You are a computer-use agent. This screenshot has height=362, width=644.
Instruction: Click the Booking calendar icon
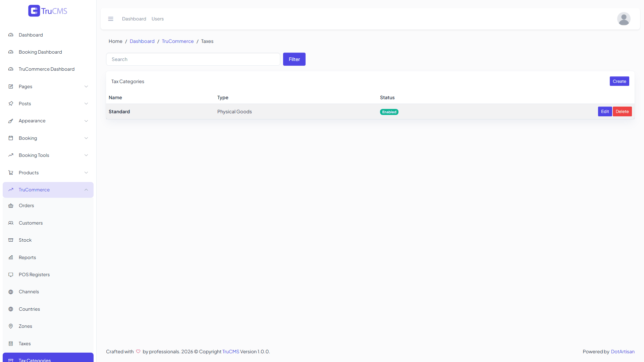point(11,138)
